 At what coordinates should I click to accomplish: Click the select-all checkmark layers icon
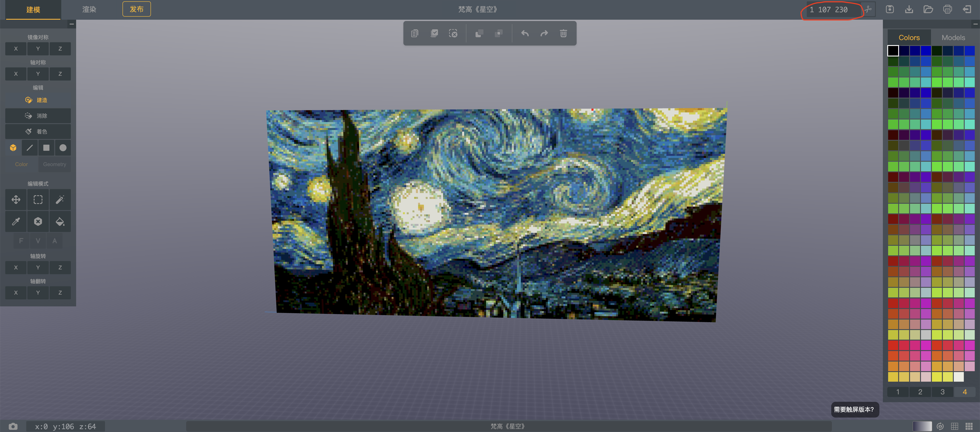coord(434,33)
